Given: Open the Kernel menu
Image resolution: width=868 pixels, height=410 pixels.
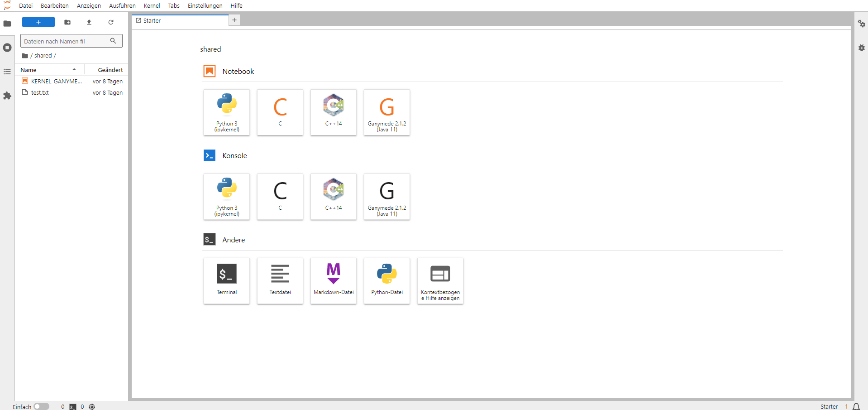Looking at the screenshot, I should pos(152,6).
